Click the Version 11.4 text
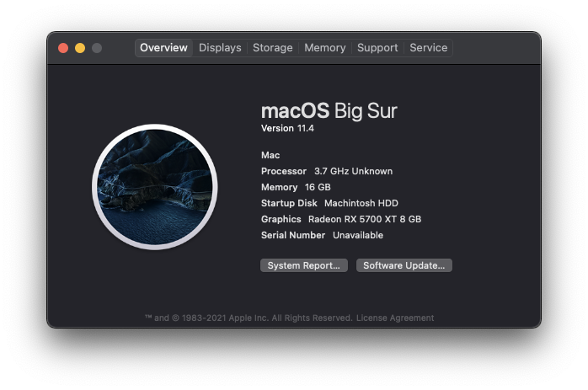 coord(287,128)
